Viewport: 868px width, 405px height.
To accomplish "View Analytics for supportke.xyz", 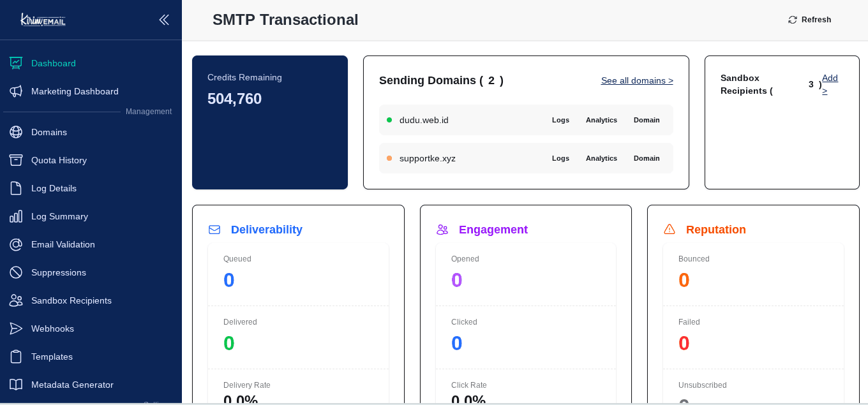I will pos(601,158).
